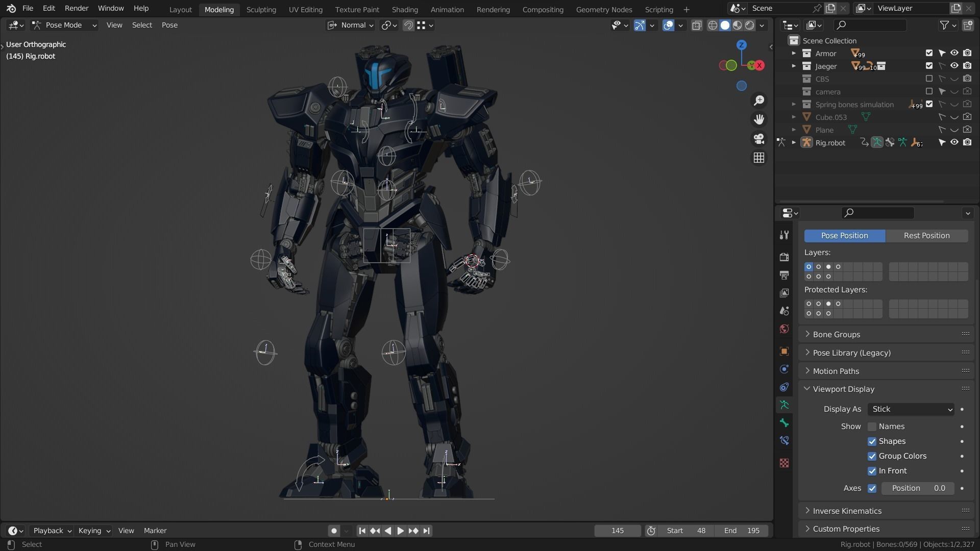
Task: Click the Axes Position value slider
Action: [918, 488]
